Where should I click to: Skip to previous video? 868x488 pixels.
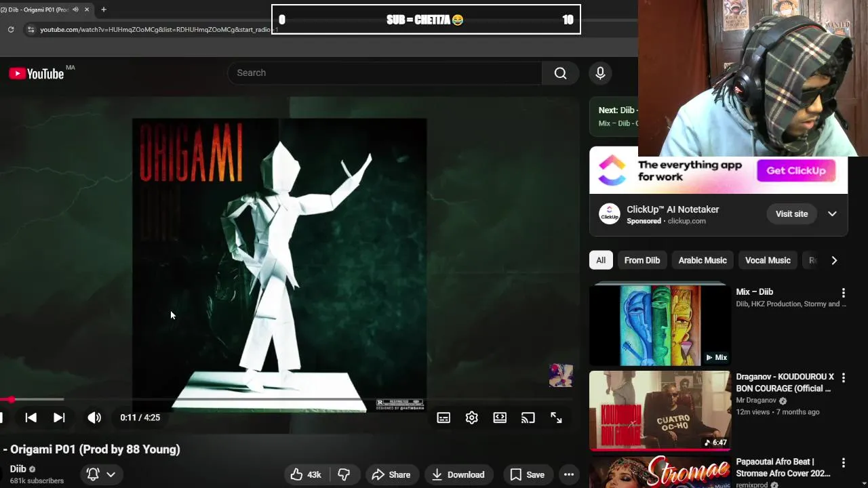pyautogui.click(x=31, y=418)
